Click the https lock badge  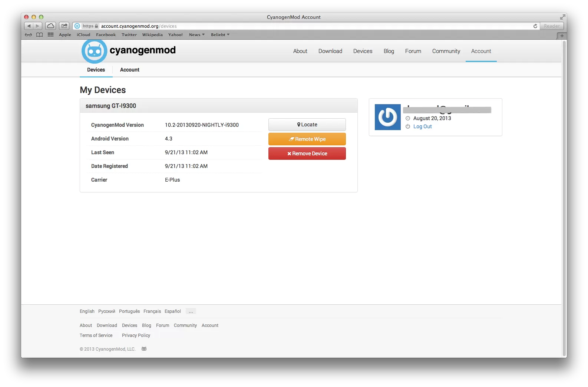tap(90, 26)
